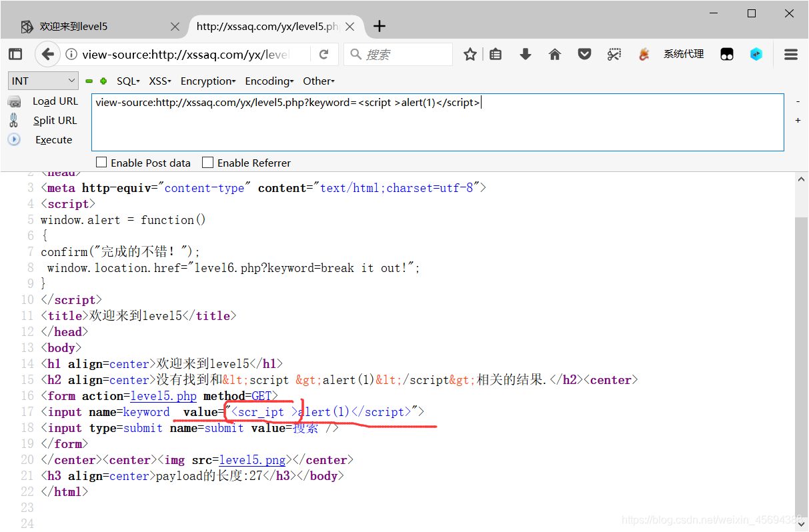Screen dimensions: 809x532
Task: Open the Encryption dropdown menu
Action: click(208, 81)
